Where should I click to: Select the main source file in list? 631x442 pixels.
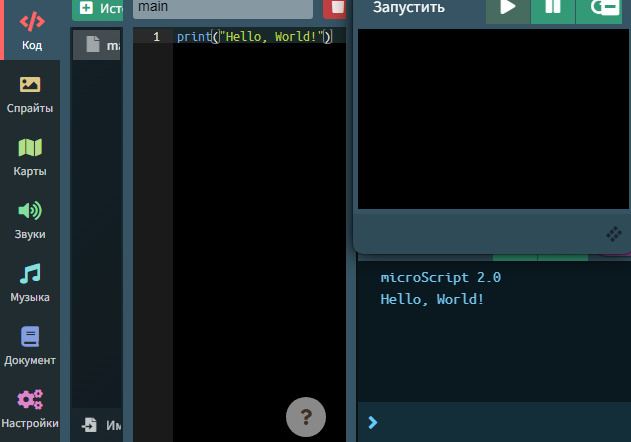coord(97,45)
